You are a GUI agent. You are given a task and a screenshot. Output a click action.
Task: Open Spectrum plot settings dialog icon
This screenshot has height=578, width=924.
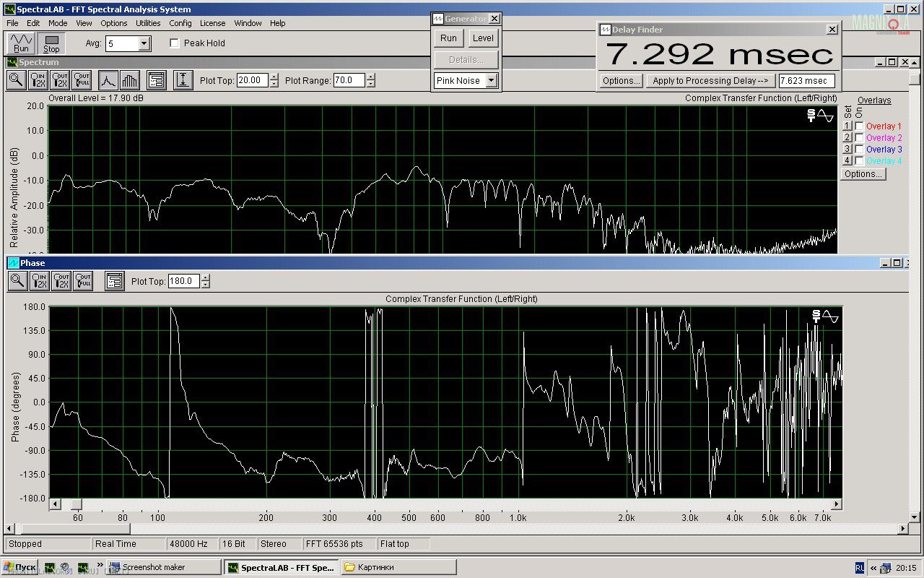click(157, 80)
